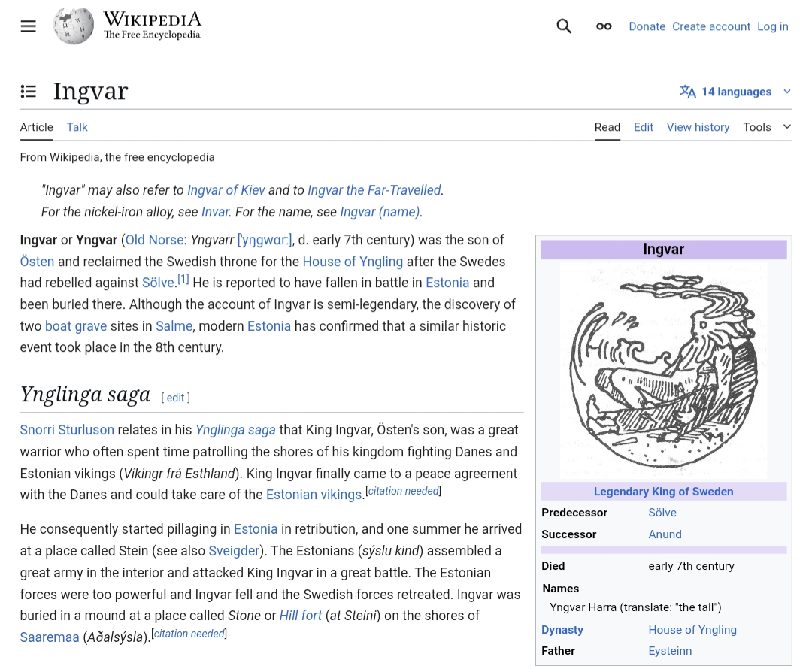Click the Create account link

click(x=711, y=26)
